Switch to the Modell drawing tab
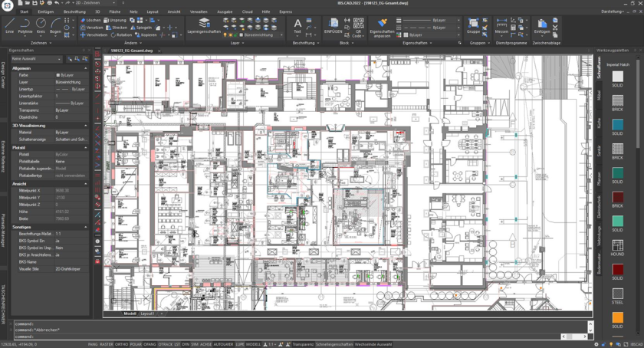The width and height of the screenshot is (644, 348). tap(130, 314)
